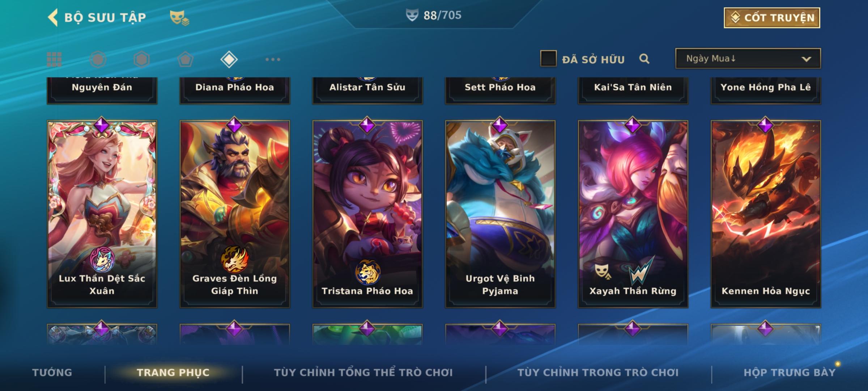The image size is (868, 391).
Task: Select the hexagon rarity filter icon
Action: [x=141, y=59]
